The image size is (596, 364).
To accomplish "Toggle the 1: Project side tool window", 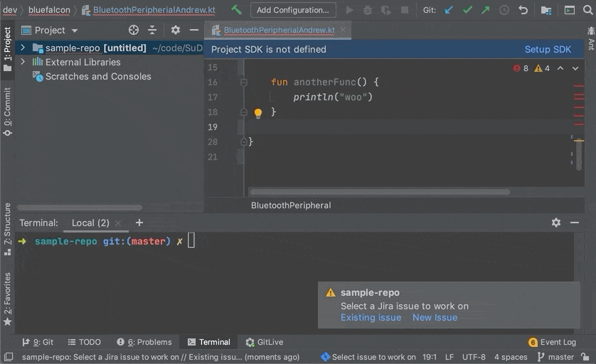I will (7, 49).
